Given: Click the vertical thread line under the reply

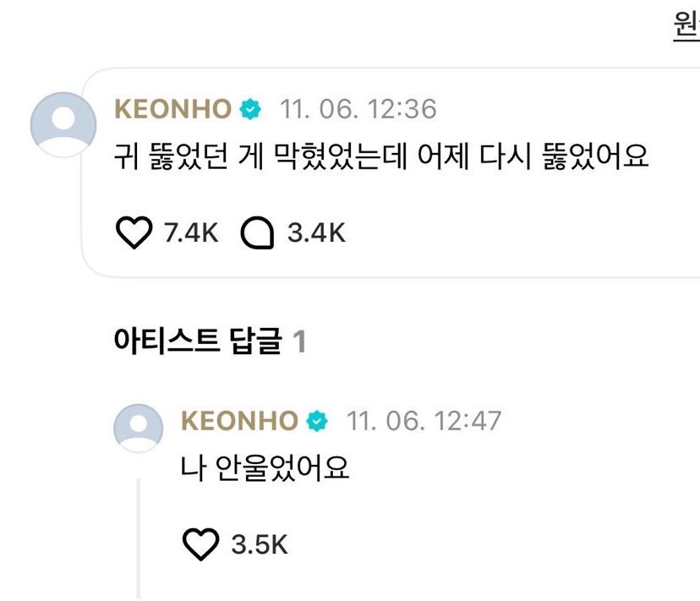Looking at the screenshot, I should pyautogui.click(x=139, y=538).
